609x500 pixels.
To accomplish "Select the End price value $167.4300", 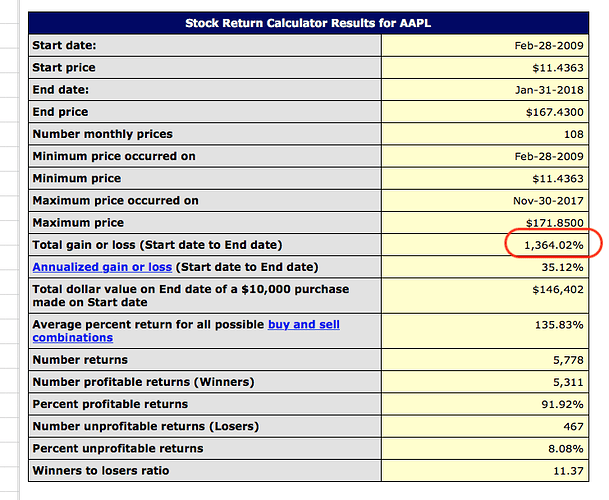I will coord(555,112).
